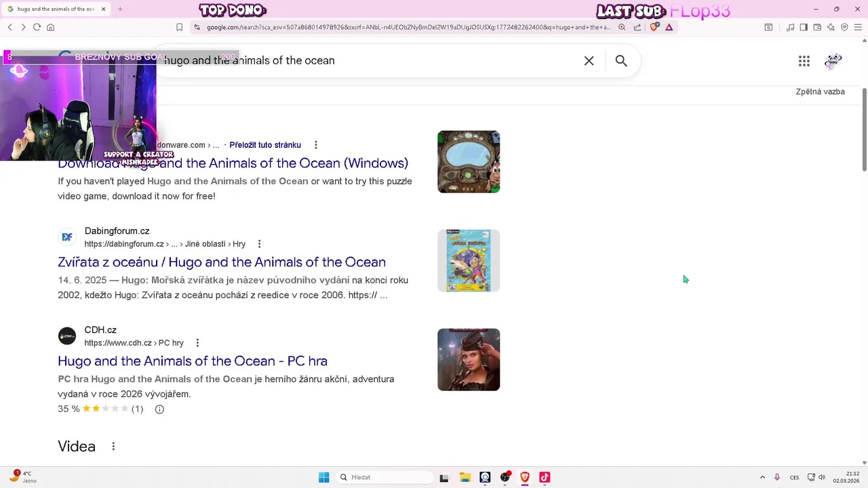Click the browser address bar URL
868x488 pixels.
click(408, 27)
